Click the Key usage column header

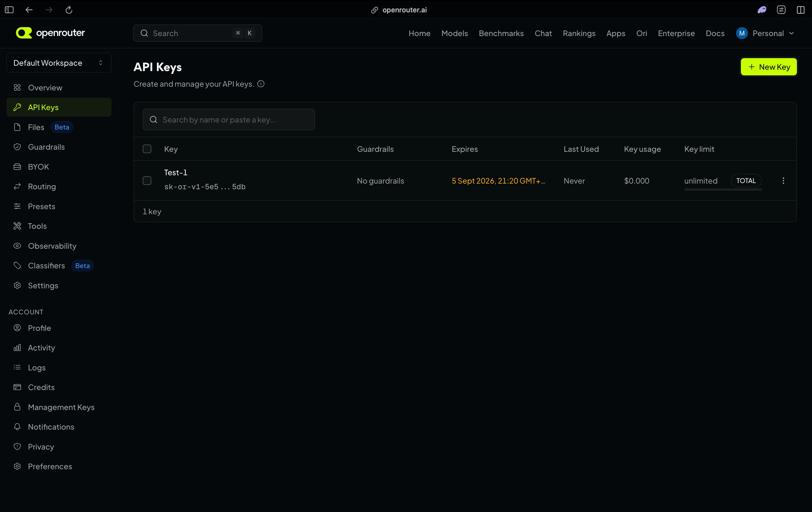(642, 149)
